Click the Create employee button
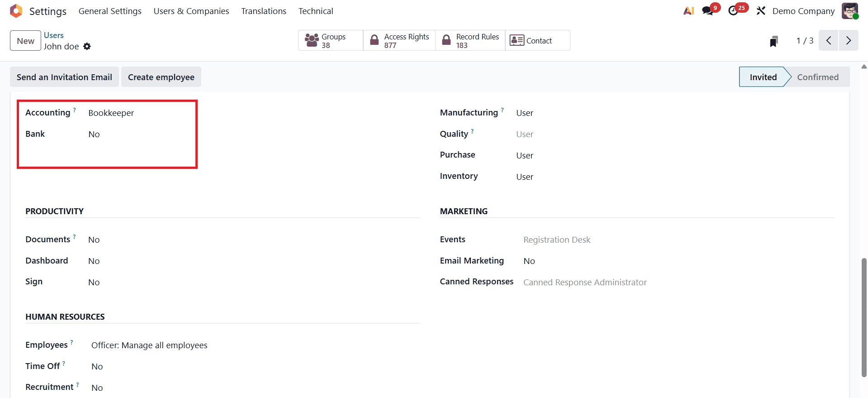This screenshot has width=868, height=398. (161, 77)
